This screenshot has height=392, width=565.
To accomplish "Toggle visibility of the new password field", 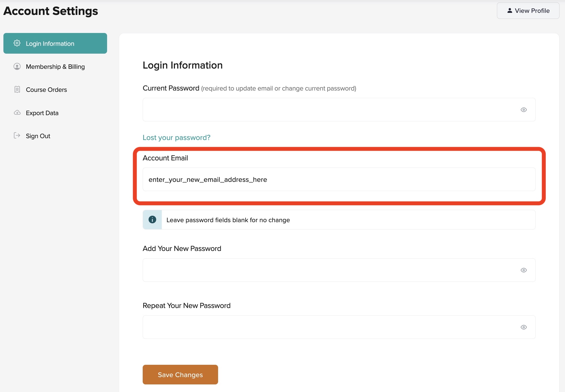I will (x=524, y=270).
